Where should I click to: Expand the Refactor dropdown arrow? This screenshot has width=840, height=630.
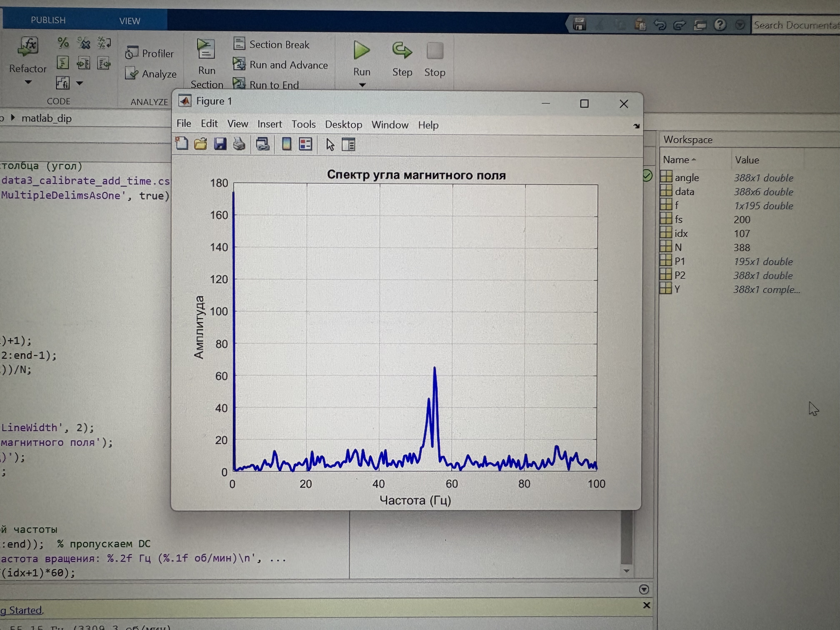[x=28, y=82]
